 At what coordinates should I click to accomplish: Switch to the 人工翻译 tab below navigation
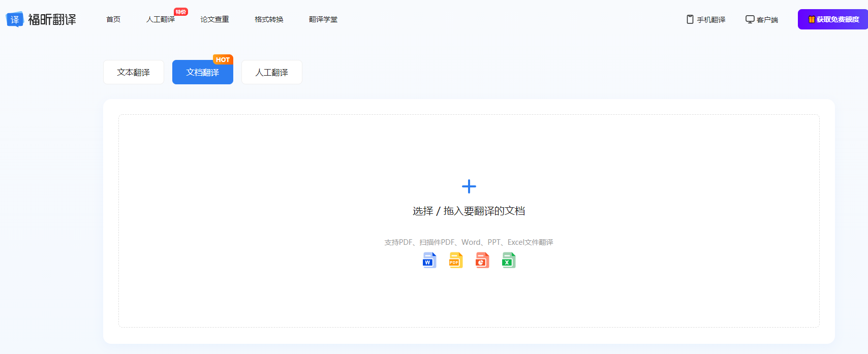point(272,72)
